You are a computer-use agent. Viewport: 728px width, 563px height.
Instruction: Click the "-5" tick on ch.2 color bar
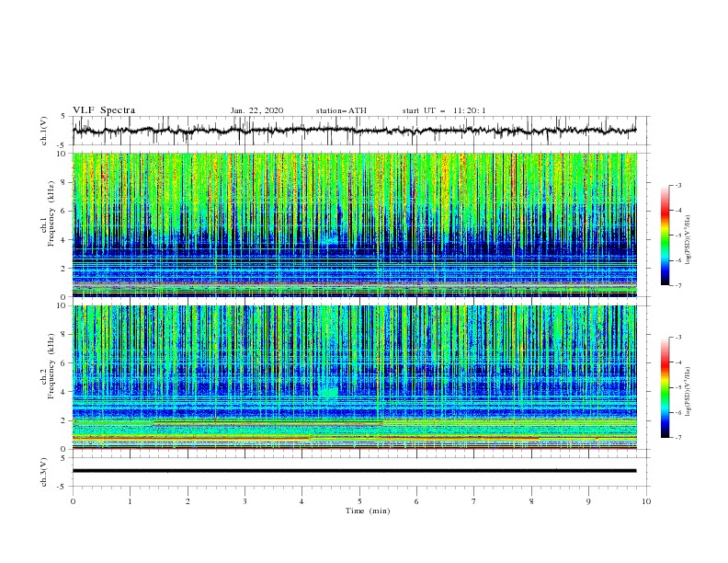678,387
